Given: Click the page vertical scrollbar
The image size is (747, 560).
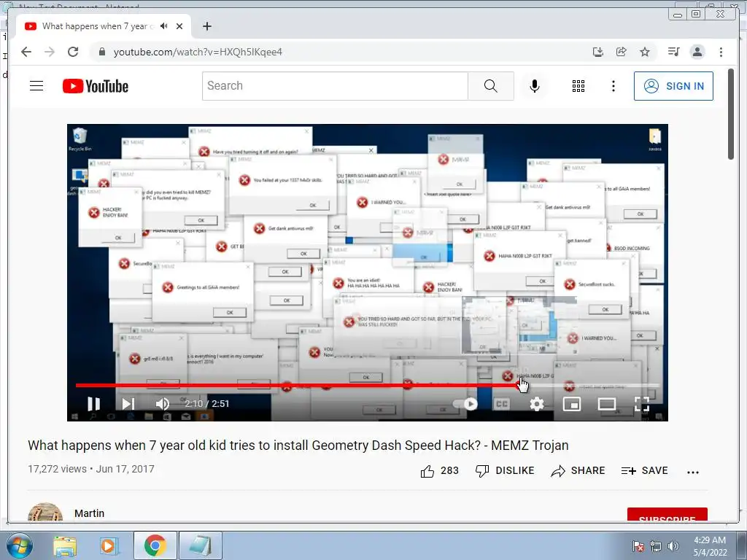Looking at the screenshot, I should click(x=731, y=114).
